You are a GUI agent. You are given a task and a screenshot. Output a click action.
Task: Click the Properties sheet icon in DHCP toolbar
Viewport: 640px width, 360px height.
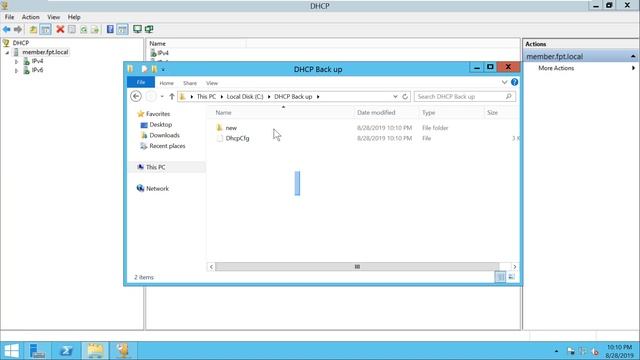72,29
